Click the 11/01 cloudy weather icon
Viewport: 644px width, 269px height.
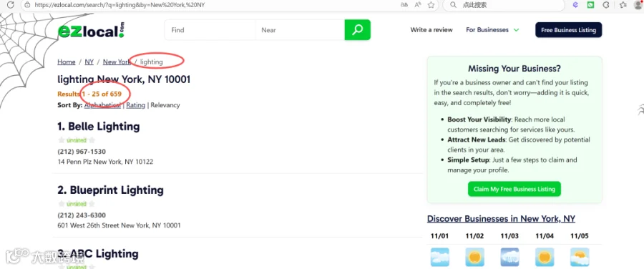point(439,257)
